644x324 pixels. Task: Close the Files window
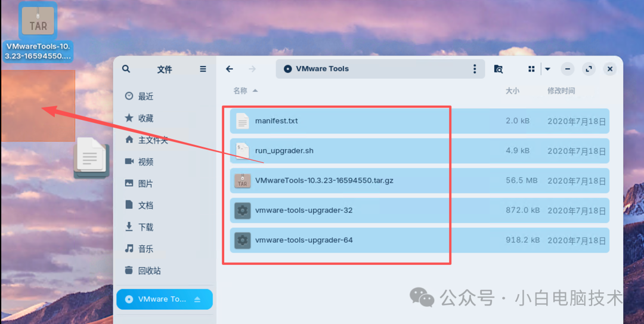tap(610, 69)
